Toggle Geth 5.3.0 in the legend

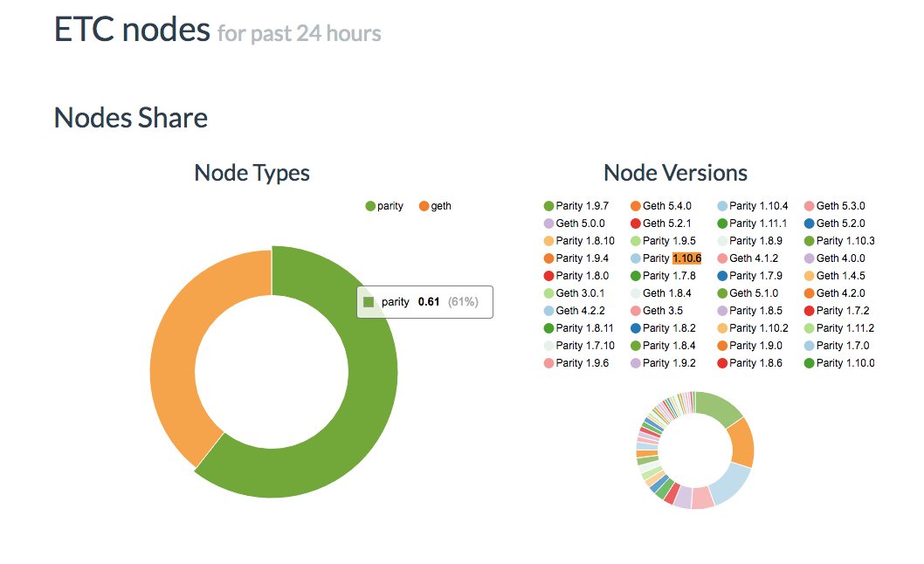(x=834, y=206)
